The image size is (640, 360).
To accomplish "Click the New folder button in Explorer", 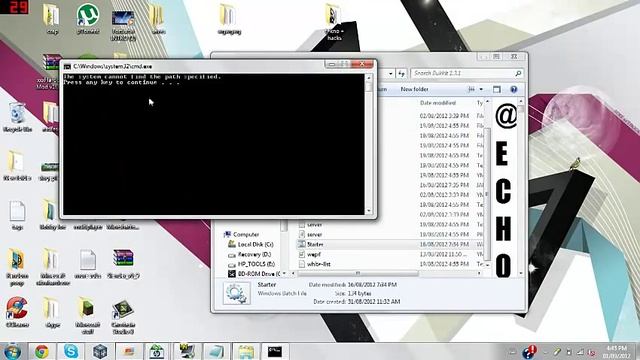I will [x=414, y=89].
